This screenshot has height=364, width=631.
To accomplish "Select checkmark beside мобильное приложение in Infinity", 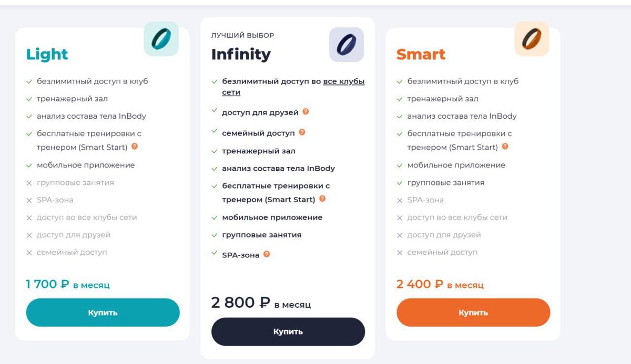I will click(213, 217).
